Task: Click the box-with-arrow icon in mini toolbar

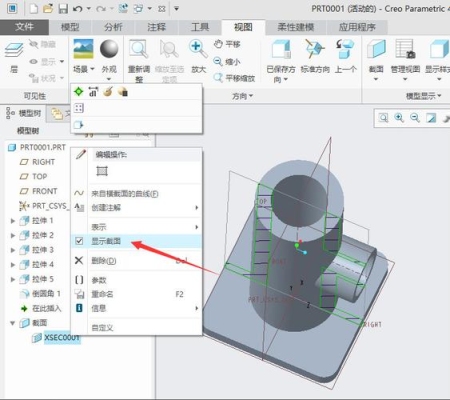Action: click(x=79, y=125)
